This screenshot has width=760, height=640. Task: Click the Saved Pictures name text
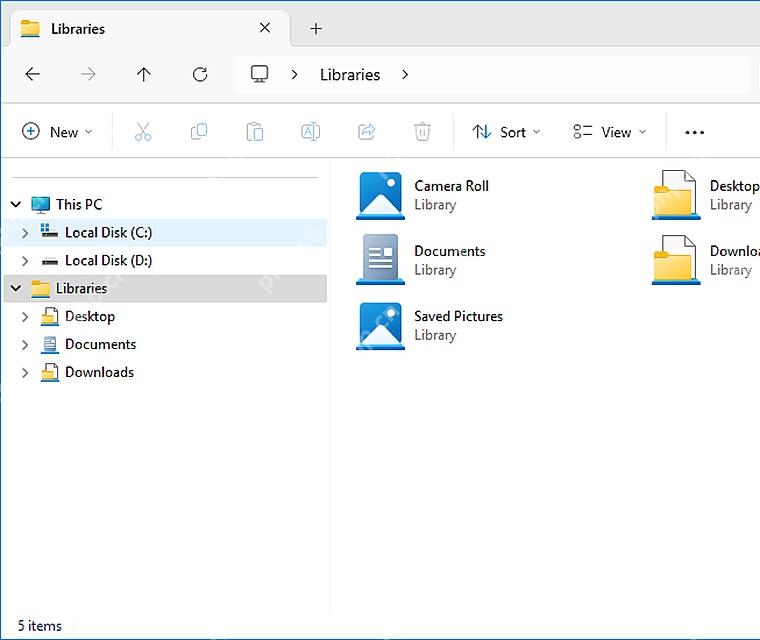pos(459,317)
